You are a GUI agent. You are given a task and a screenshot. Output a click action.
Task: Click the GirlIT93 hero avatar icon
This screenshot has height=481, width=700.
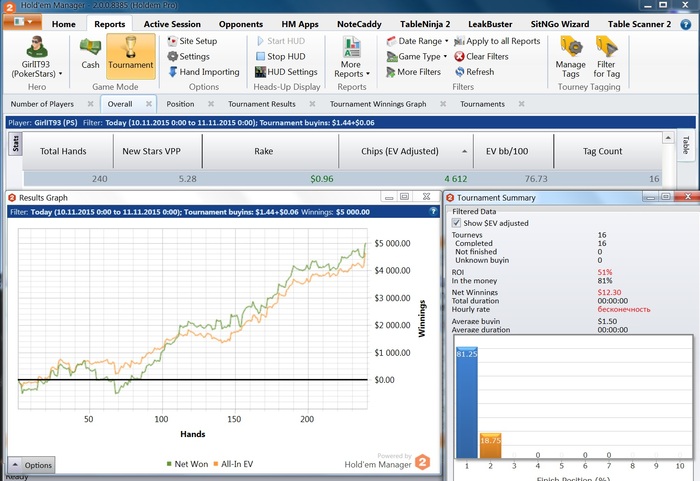pos(37,46)
